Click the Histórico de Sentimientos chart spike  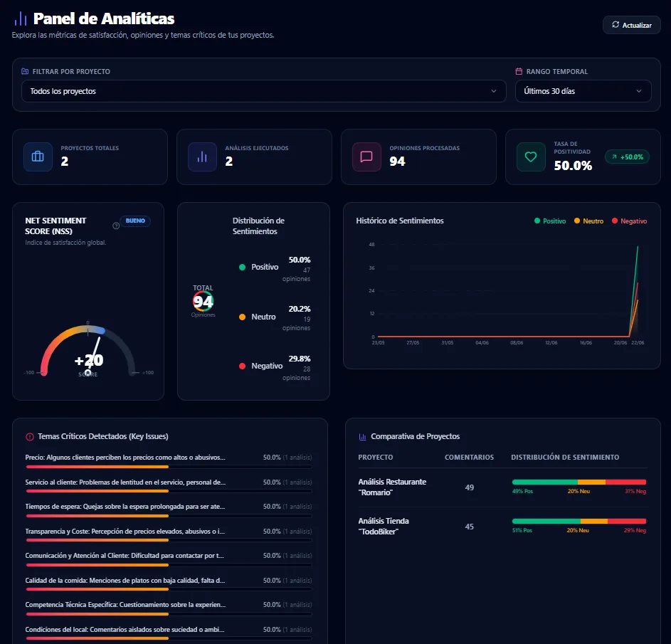(634, 291)
